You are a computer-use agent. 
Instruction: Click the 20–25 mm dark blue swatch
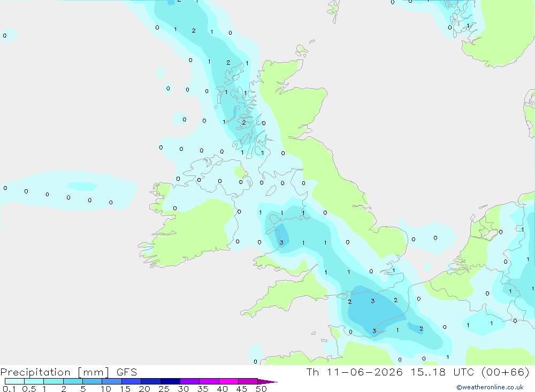coord(151,381)
